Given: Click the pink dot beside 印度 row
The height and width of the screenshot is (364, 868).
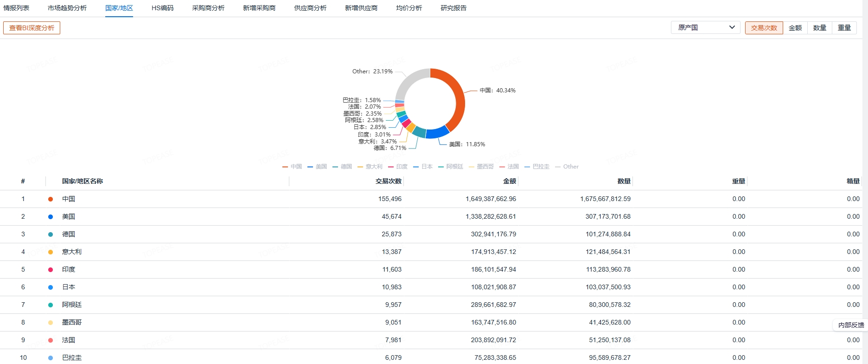Looking at the screenshot, I should (x=51, y=270).
